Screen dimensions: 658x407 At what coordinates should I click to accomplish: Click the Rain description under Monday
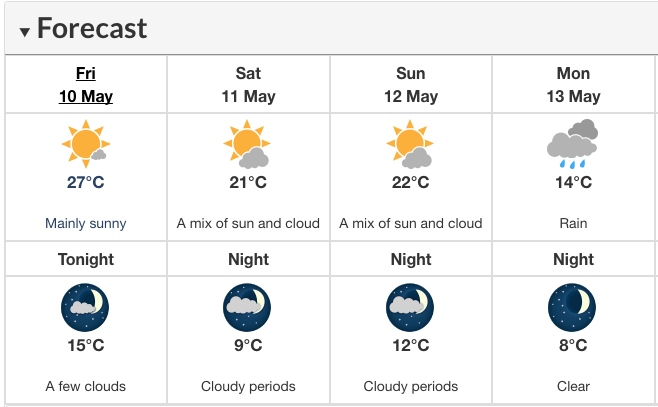pos(573,223)
